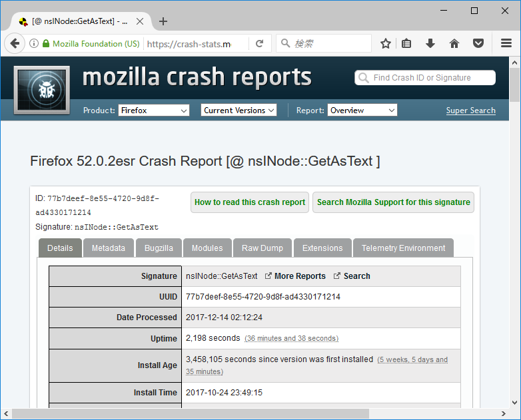Click vertical scrollbar up arrow

pos(514,63)
